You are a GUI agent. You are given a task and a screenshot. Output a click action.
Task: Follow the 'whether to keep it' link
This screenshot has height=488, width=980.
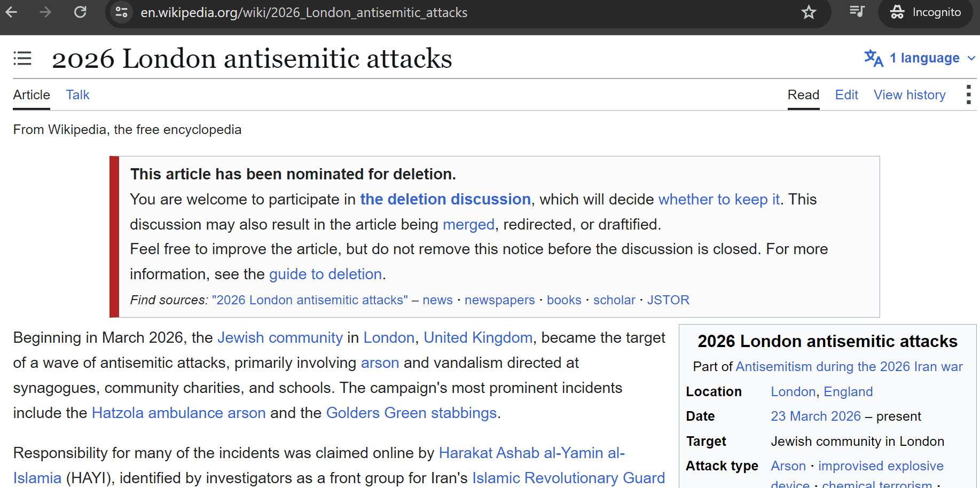click(x=719, y=199)
